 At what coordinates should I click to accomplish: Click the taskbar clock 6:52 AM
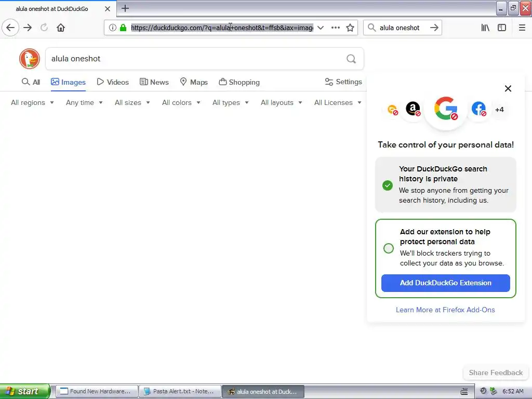point(513,391)
